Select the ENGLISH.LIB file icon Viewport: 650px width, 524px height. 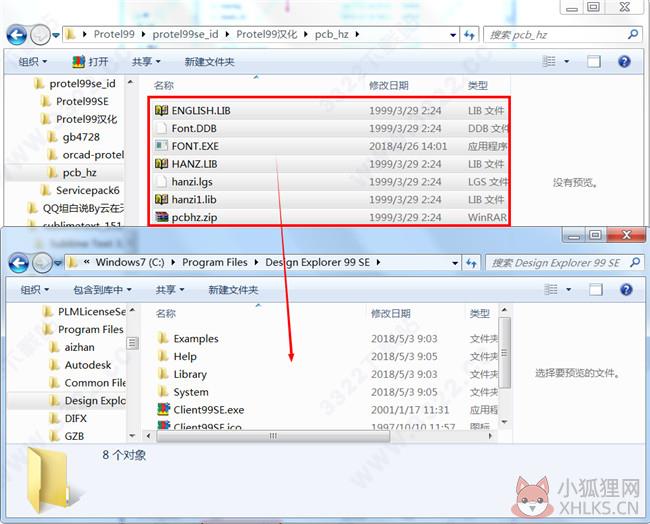pyautogui.click(x=161, y=110)
